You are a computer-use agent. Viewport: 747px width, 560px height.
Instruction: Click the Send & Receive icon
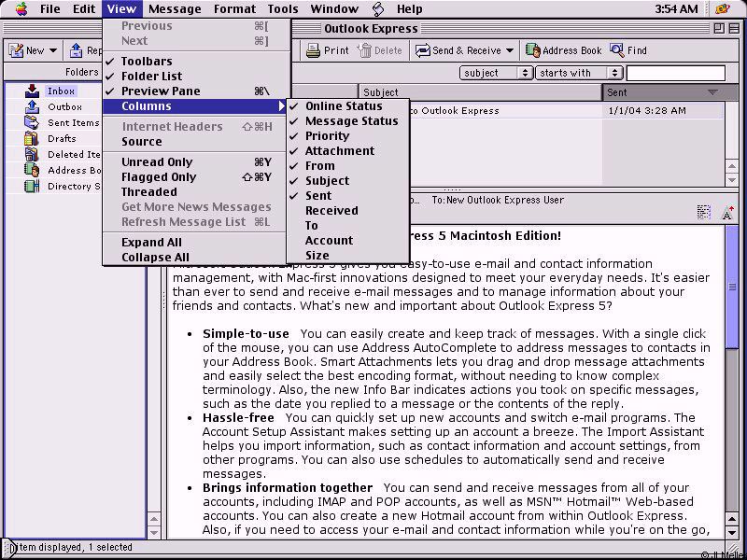pos(423,50)
